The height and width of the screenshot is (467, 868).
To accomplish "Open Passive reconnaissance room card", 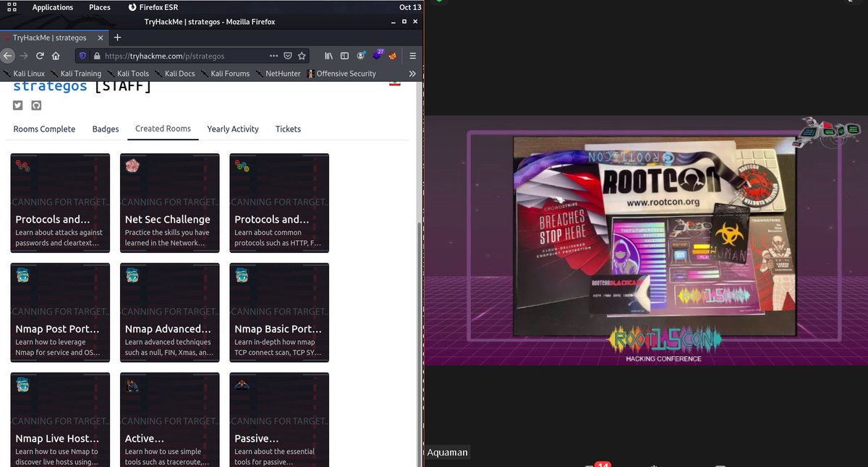I will tap(279, 419).
